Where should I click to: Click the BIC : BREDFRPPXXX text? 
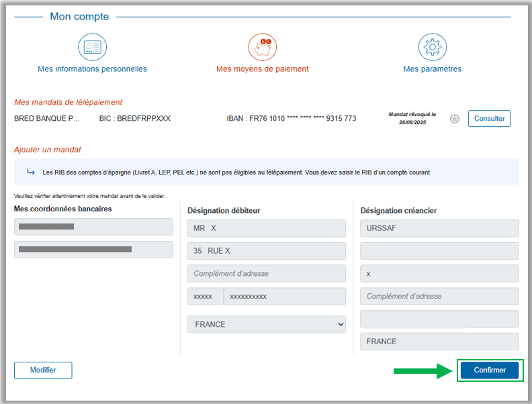click(x=135, y=118)
